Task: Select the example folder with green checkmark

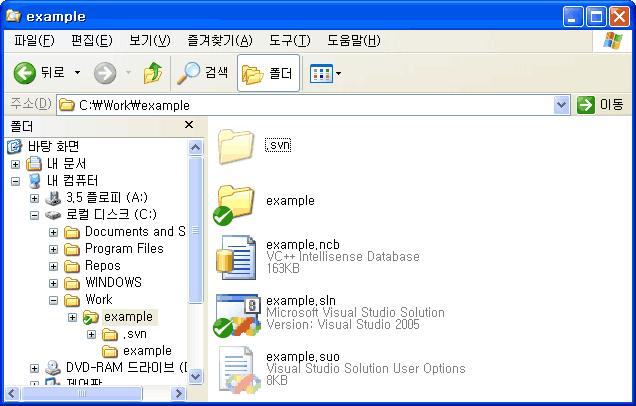Action: [237, 203]
